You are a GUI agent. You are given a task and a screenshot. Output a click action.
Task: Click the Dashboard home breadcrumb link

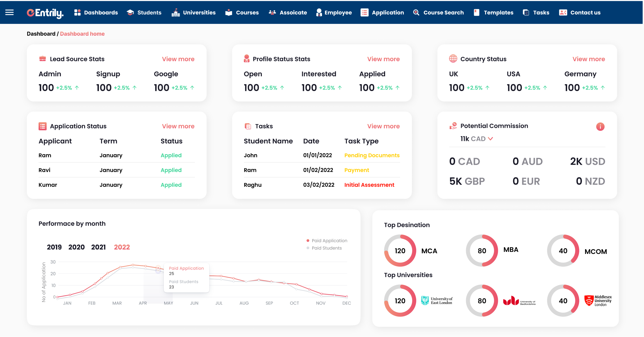tap(82, 34)
